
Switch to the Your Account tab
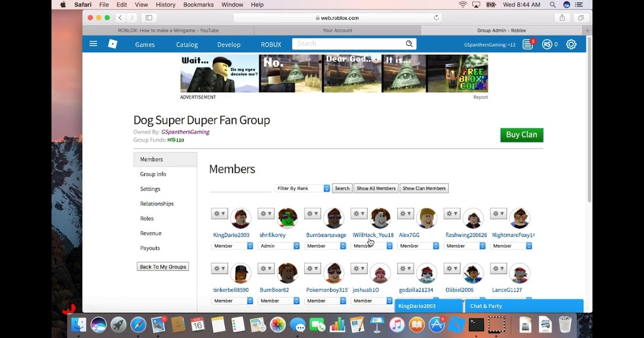coord(338,31)
